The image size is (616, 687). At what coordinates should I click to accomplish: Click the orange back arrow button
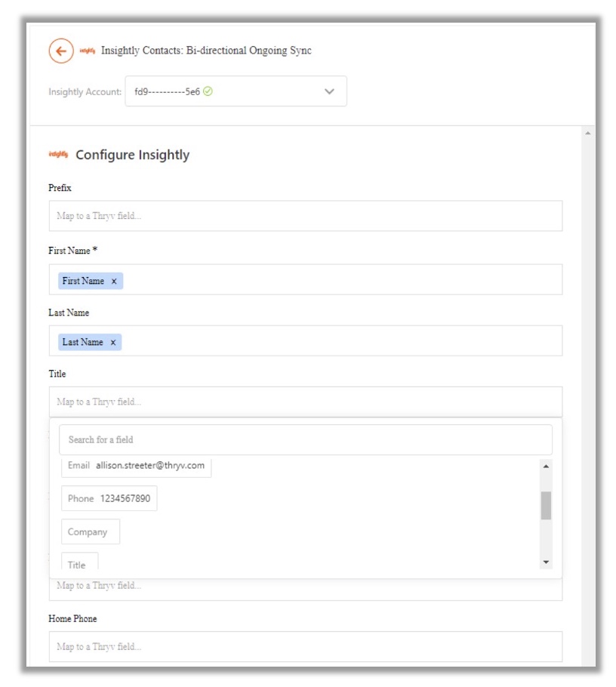pos(61,51)
